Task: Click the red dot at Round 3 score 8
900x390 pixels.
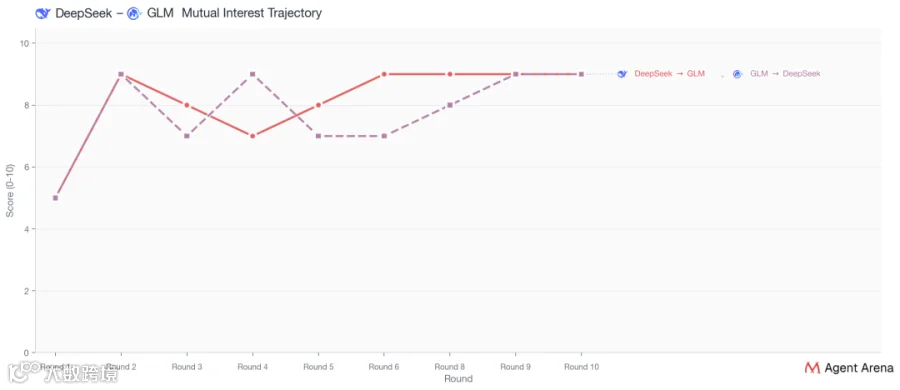Action: (187, 105)
